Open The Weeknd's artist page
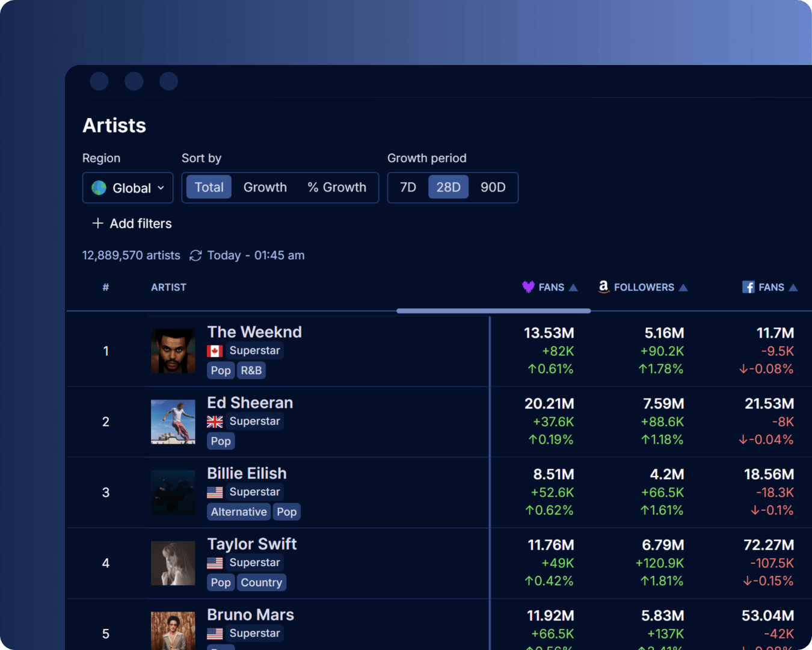The width and height of the screenshot is (812, 650). coord(254,332)
